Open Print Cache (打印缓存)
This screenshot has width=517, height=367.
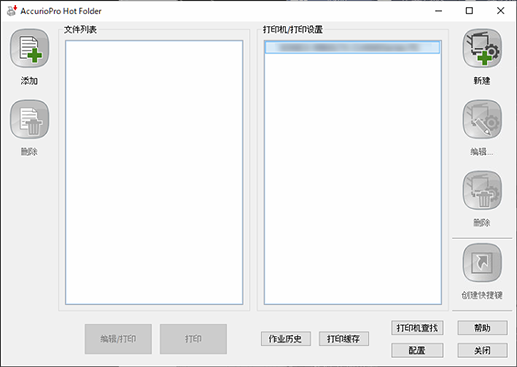pyautogui.click(x=344, y=339)
